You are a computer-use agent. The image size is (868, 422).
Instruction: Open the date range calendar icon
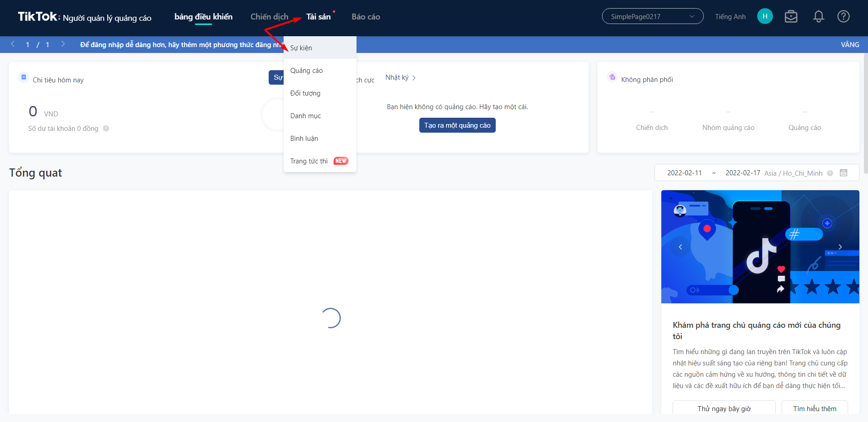pyautogui.click(x=844, y=173)
